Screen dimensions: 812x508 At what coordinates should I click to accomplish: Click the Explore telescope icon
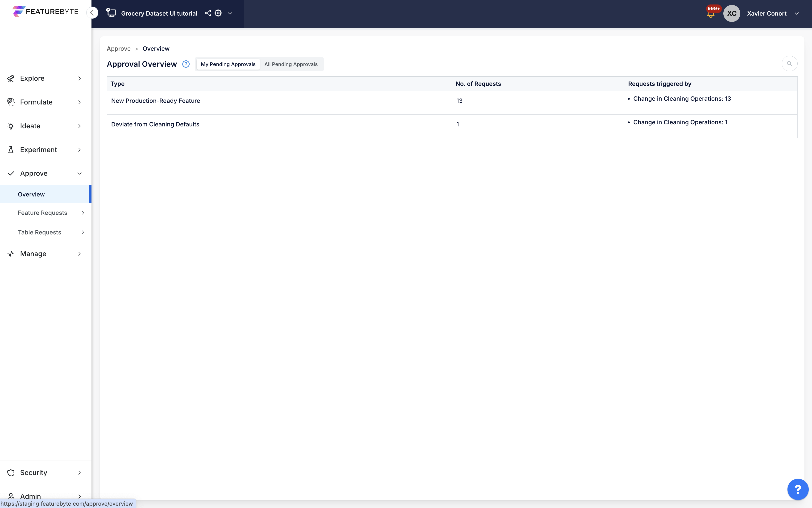tap(11, 78)
